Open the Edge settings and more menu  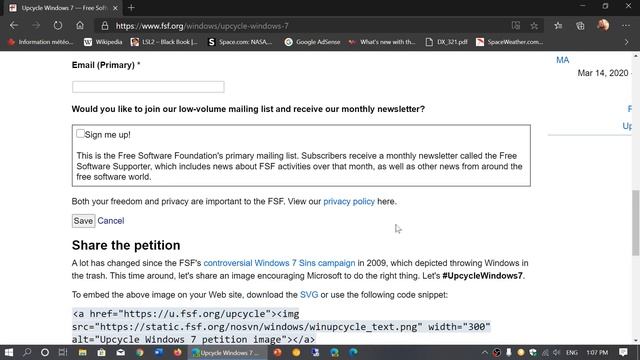pos(626,26)
